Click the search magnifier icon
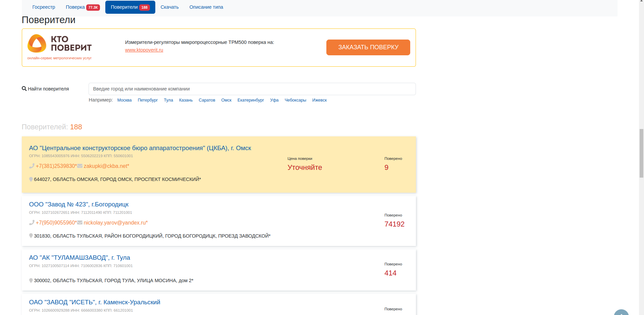 coord(24,89)
